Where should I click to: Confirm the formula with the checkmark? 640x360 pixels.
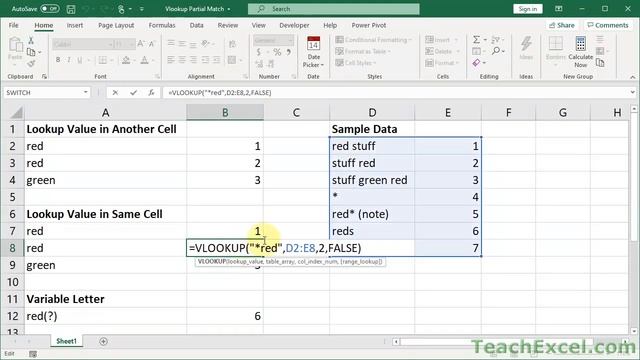(133, 93)
